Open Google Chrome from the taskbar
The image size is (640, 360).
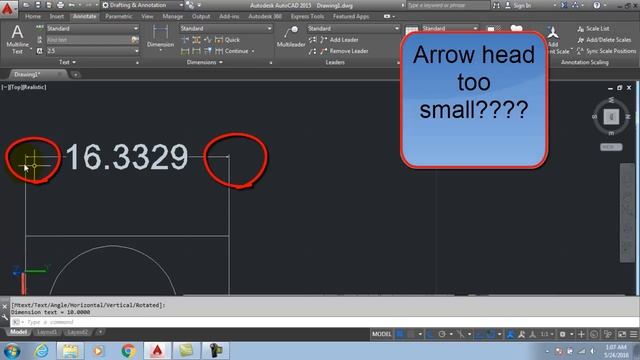pos(128,351)
